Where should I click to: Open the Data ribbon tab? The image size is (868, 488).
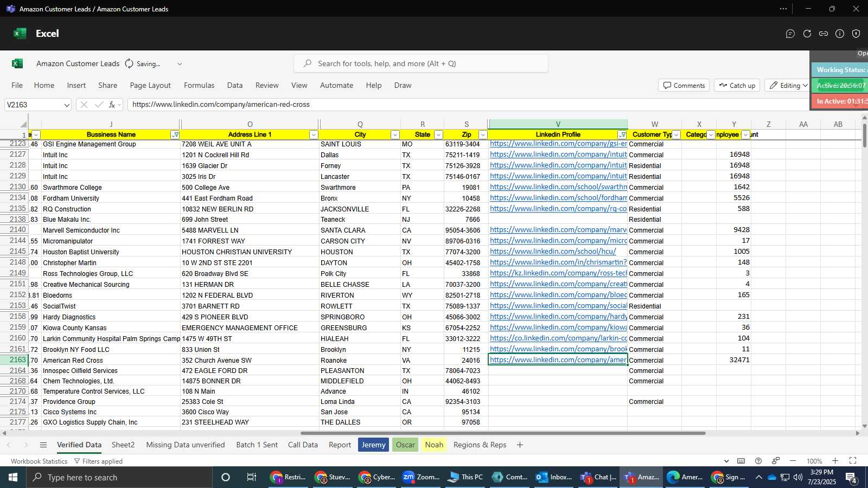235,85
